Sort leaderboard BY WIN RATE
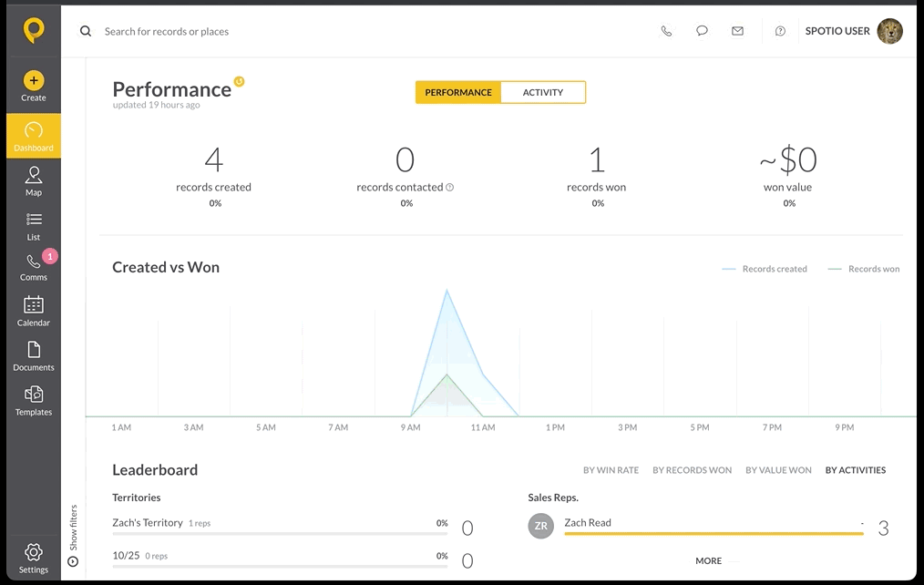The image size is (924, 585). (x=611, y=470)
